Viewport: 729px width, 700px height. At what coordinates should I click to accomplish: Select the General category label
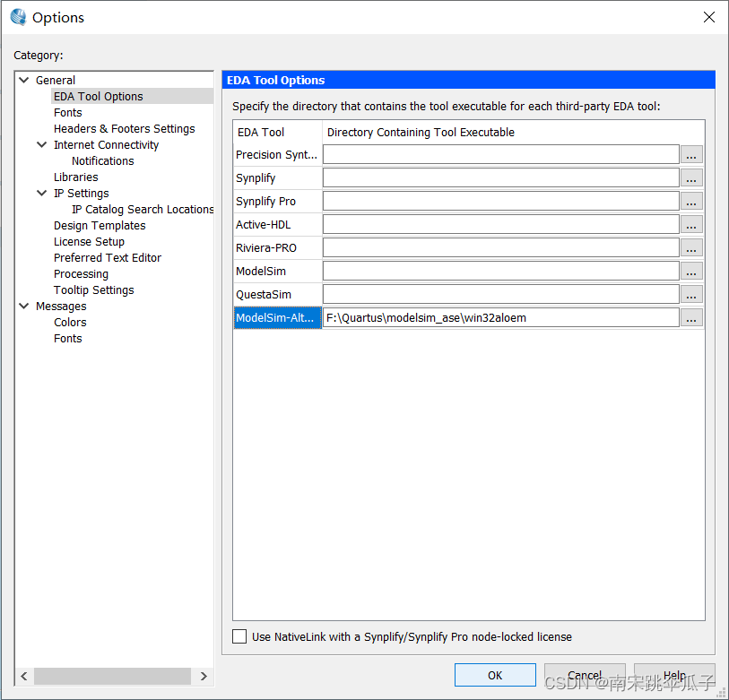[56, 80]
